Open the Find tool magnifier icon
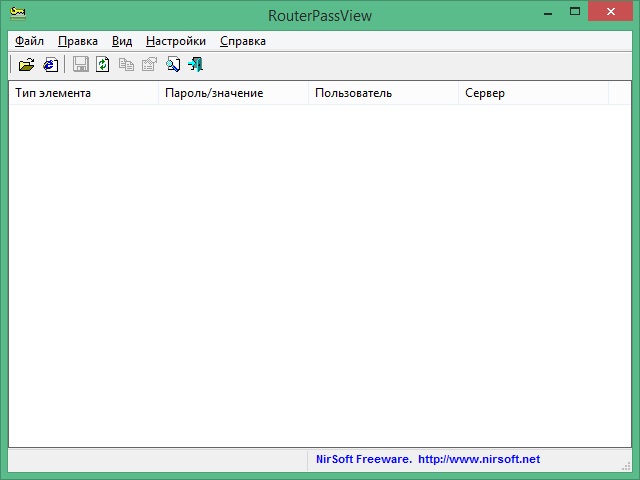Image resolution: width=640 pixels, height=480 pixels. click(x=173, y=64)
